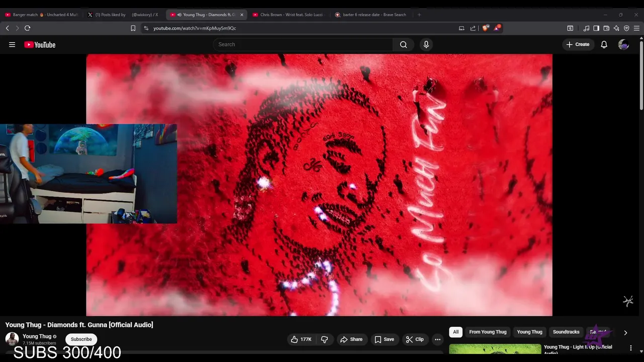Open the Brave VPN shield icon
The width and height of the screenshot is (644, 362).
[x=626, y=28]
